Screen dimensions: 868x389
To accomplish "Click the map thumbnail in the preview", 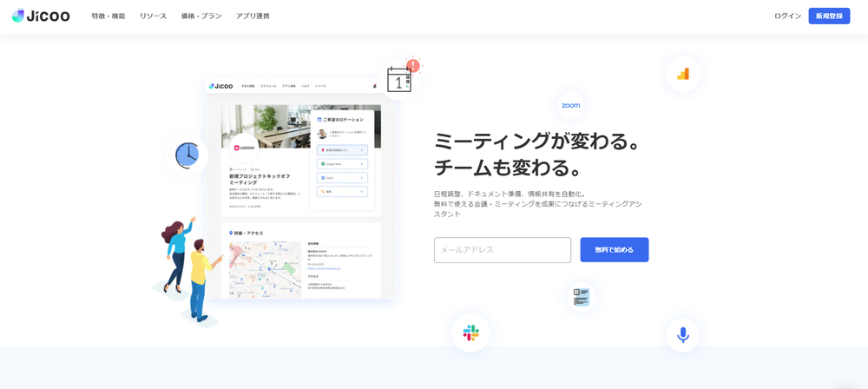I will point(265,269).
